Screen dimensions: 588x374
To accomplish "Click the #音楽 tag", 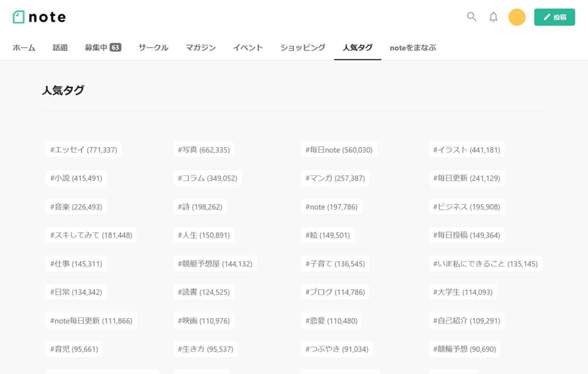I will click(x=76, y=206).
